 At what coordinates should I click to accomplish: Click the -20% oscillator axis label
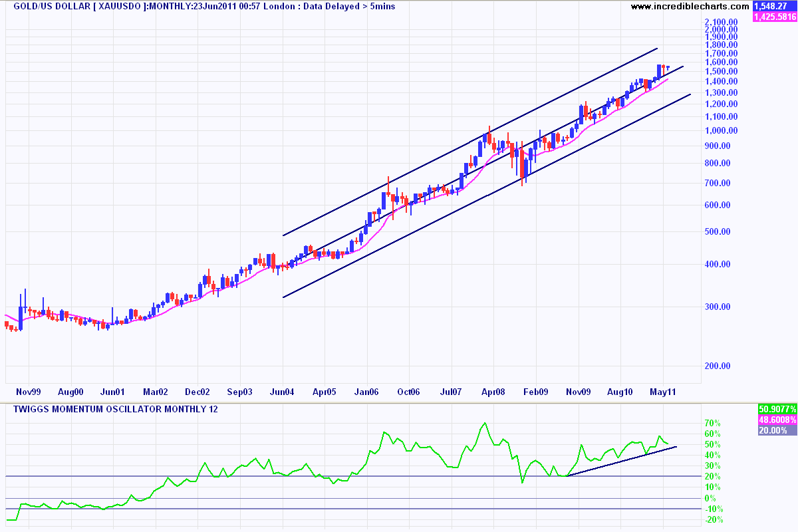[x=714, y=519]
